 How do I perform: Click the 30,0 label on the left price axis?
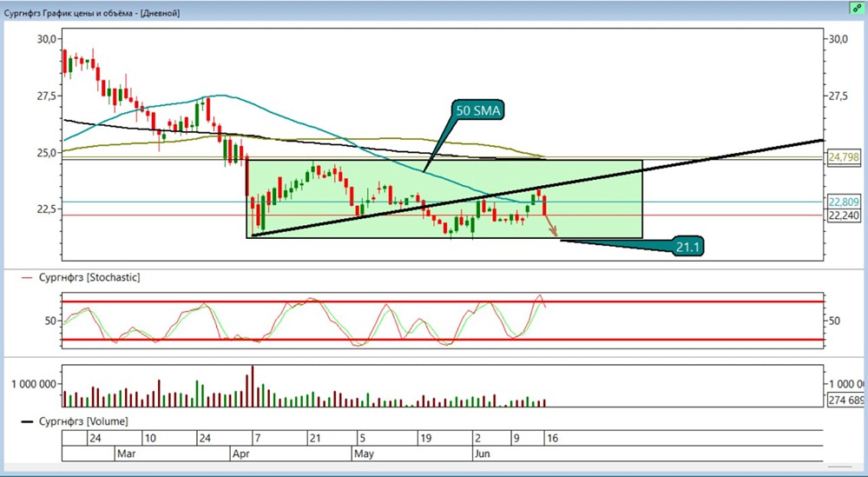(x=47, y=39)
